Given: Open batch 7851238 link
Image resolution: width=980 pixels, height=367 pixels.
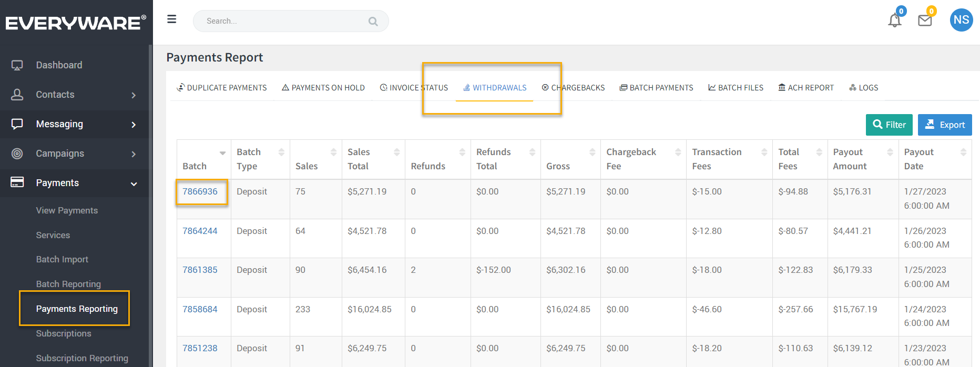Looking at the screenshot, I should (x=200, y=348).
